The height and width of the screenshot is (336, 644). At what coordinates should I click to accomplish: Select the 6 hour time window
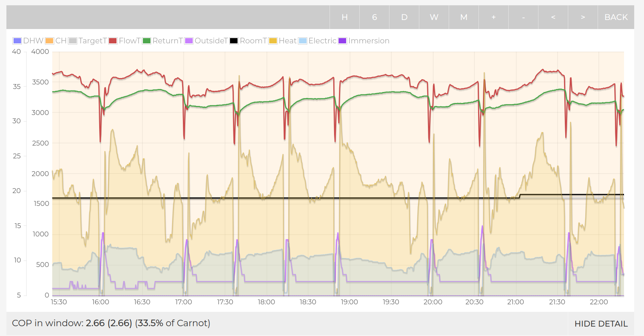coord(374,17)
